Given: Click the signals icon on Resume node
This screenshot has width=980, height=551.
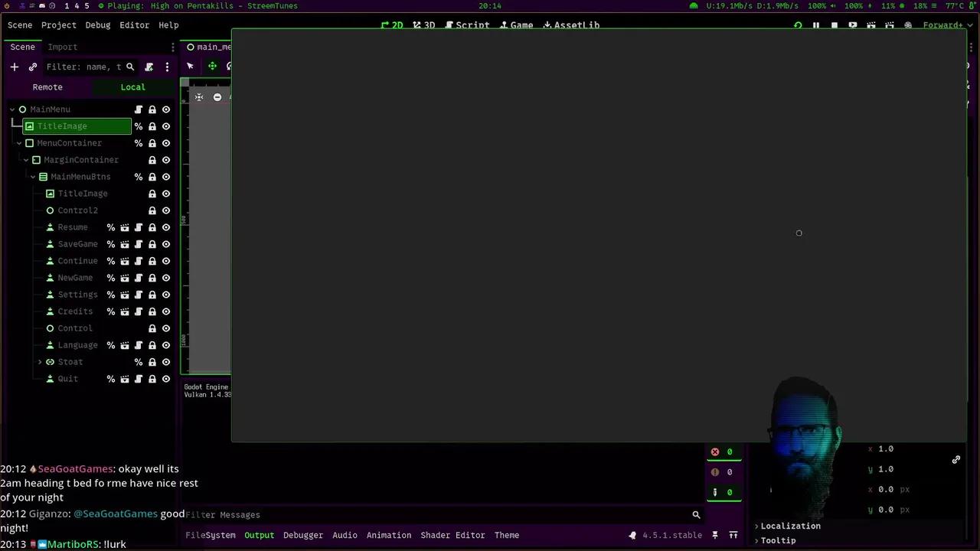Looking at the screenshot, I should pyautogui.click(x=125, y=227).
